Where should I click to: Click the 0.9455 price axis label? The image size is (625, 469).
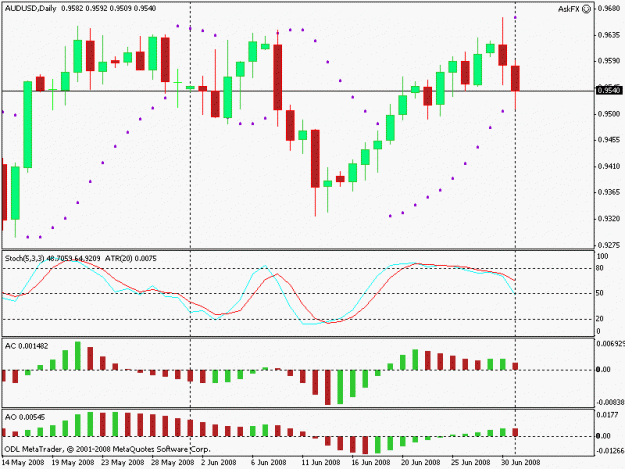pos(609,140)
